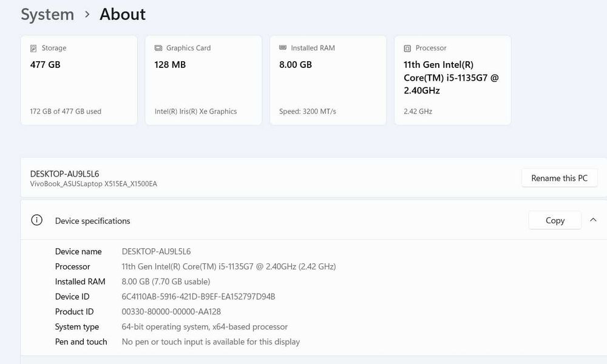
Task: Collapse Device specifications using the chevron
Action: [594, 220]
